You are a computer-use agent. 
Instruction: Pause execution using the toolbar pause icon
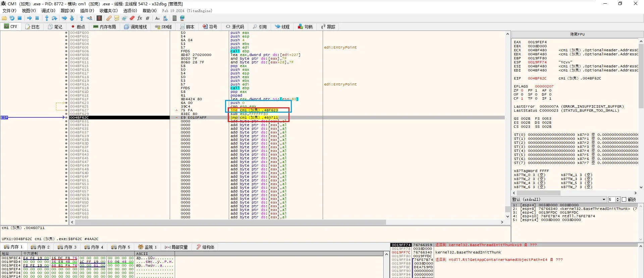point(37,18)
